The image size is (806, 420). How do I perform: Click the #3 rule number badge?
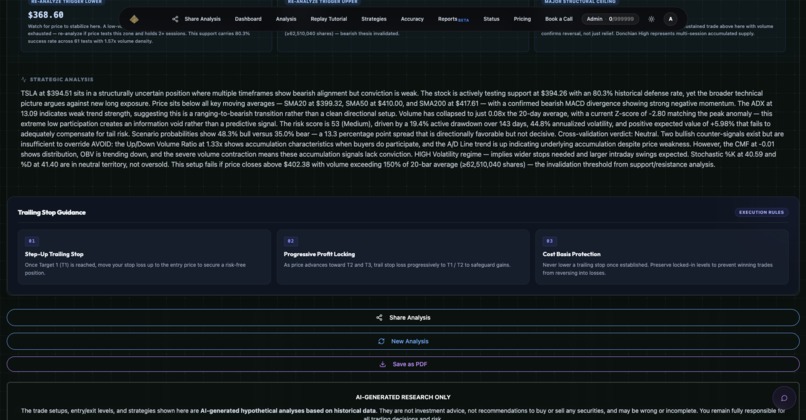(x=549, y=241)
